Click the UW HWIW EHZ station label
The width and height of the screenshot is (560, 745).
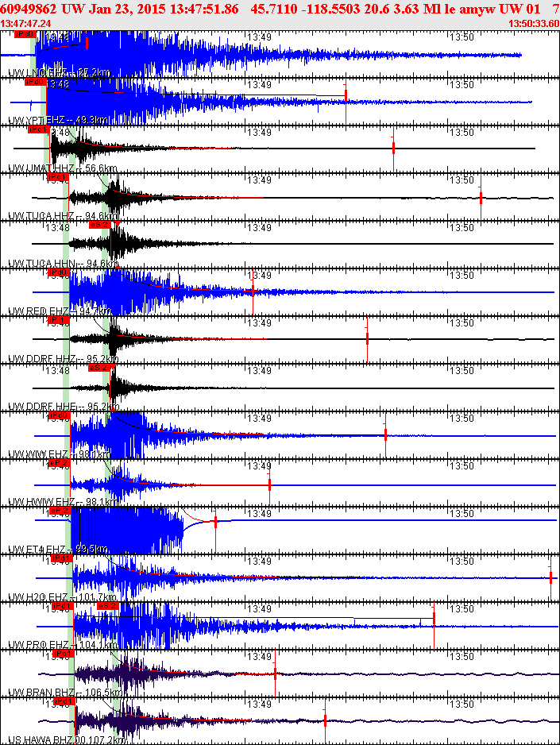click(64, 502)
